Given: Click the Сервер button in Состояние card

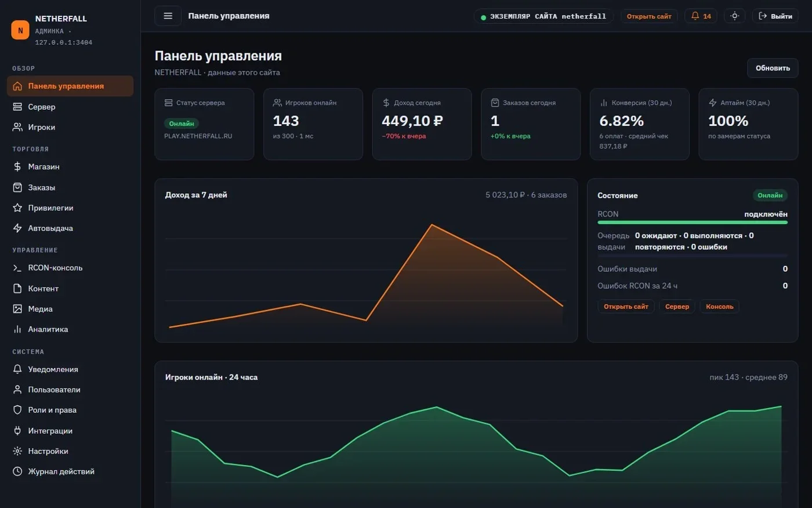Looking at the screenshot, I should [x=677, y=307].
